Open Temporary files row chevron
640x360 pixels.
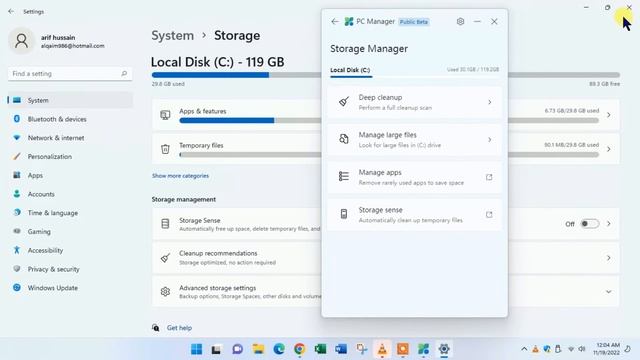(609, 149)
